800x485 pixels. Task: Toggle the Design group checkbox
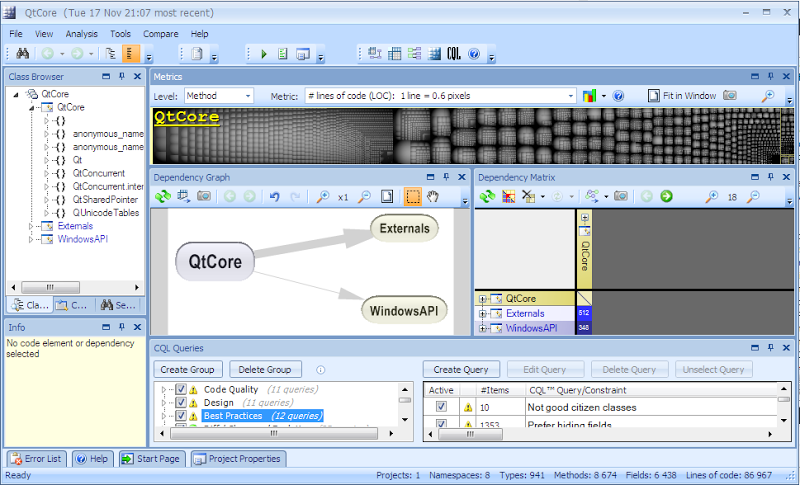[x=181, y=402]
